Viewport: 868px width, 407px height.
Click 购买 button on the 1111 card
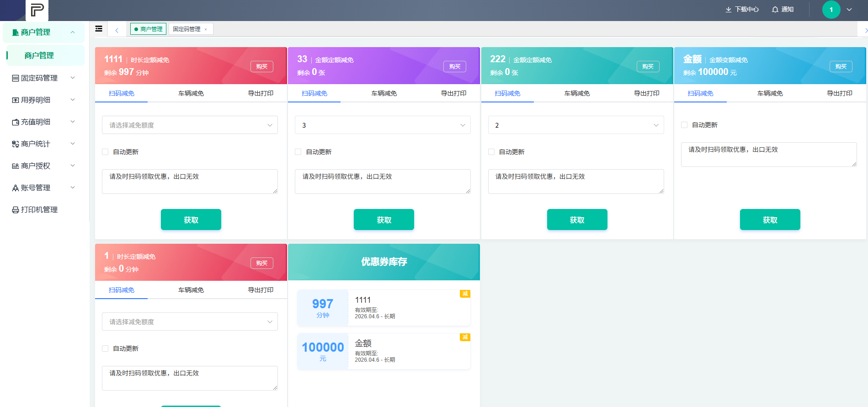point(262,66)
